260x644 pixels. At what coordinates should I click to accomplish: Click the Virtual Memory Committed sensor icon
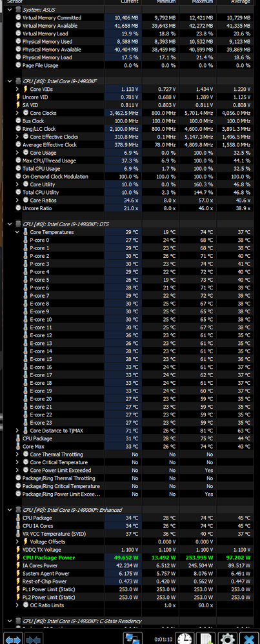pos(18,17)
